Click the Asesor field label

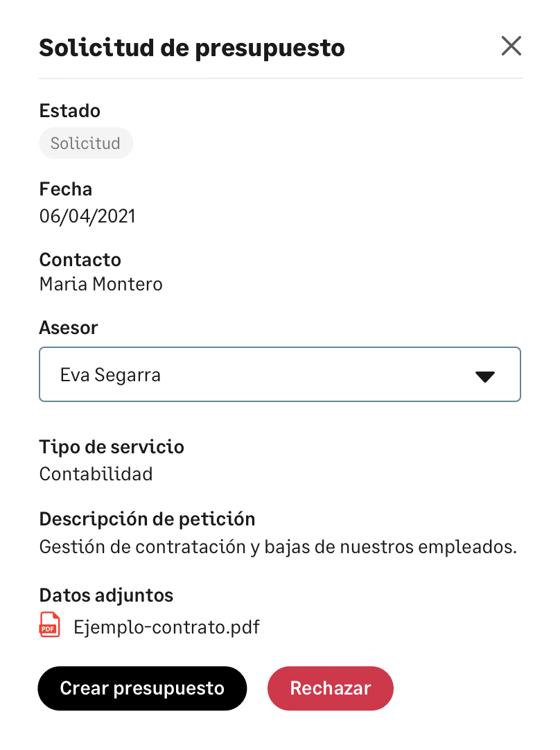[69, 328]
